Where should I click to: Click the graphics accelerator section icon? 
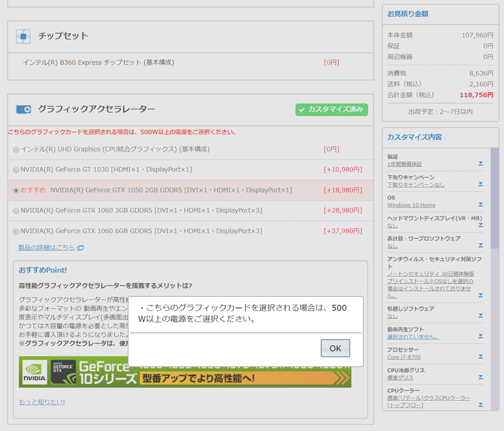23,110
